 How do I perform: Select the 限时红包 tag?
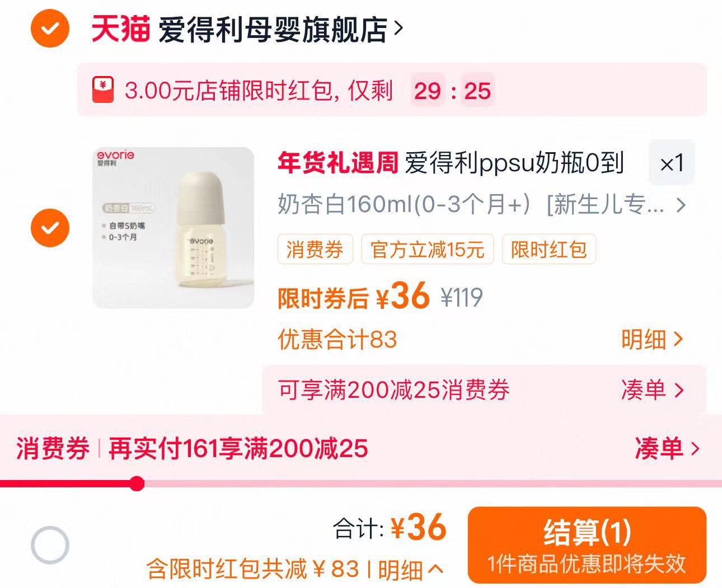pos(549,249)
